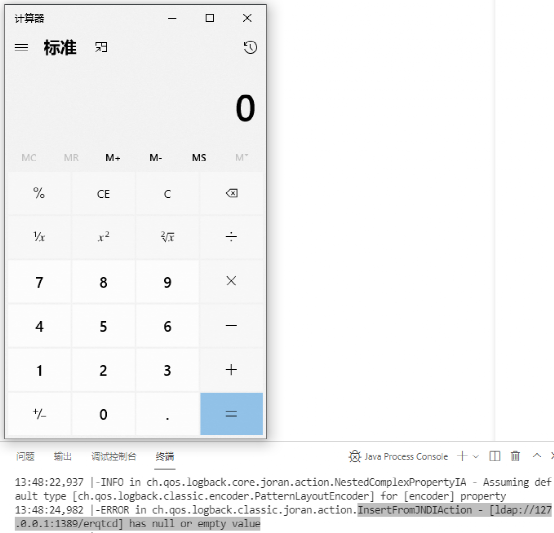Open the calculator history icon
Screen dimensions: 554x533
[250, 47]
